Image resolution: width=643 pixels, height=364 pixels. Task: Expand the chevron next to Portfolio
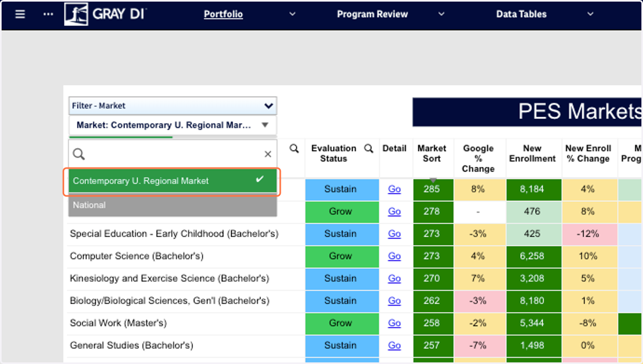pos(293,14)
